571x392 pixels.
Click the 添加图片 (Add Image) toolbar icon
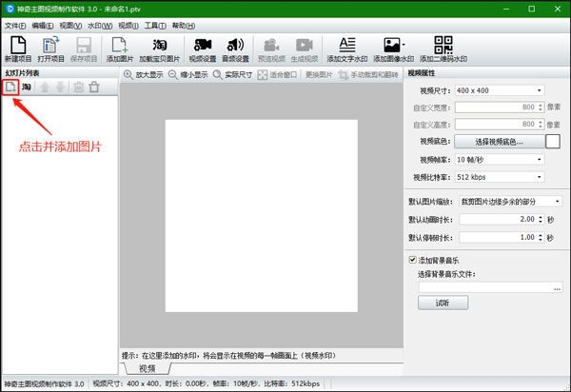point(120,45)
